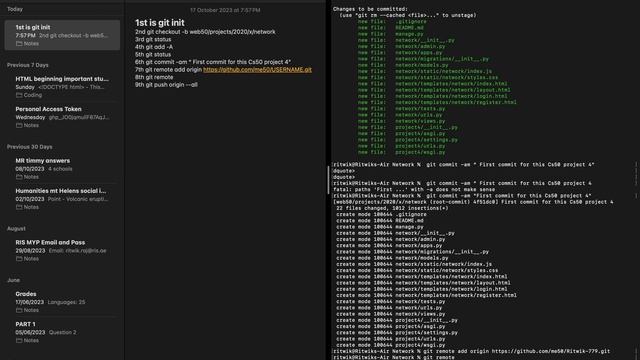Click date '17/06/2023' under Grades note

coord(29,302)
